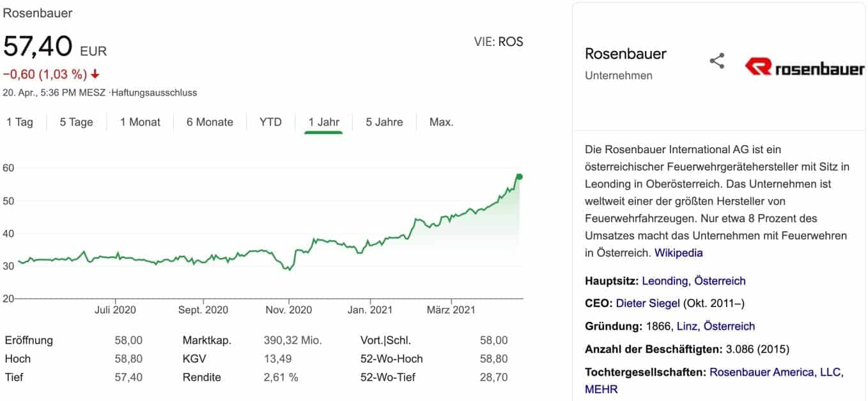Click the Rosenbauer heading in info panel
The height and width of the screenshot is (401, 868).
[626, 54]
